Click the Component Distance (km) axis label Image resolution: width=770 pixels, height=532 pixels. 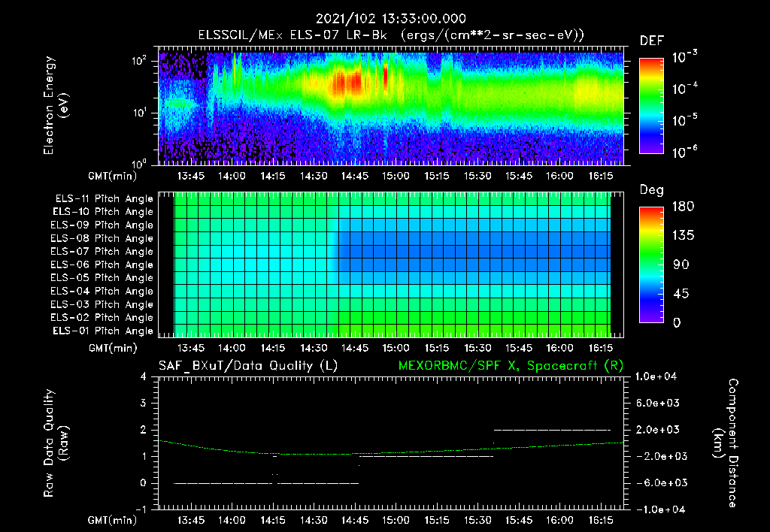click(726, 443)
